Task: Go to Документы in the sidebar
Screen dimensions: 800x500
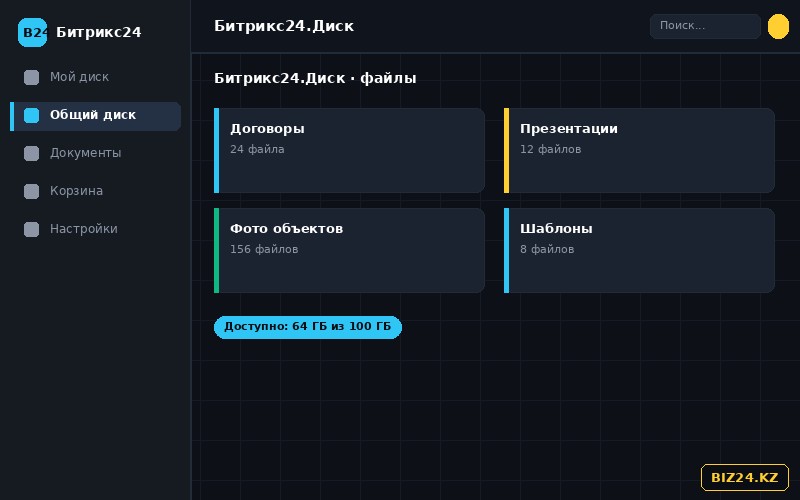Action: (x=95, y=154)
